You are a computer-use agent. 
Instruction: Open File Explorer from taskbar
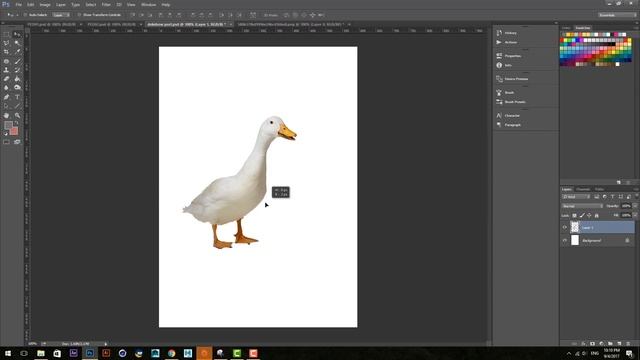41,353
